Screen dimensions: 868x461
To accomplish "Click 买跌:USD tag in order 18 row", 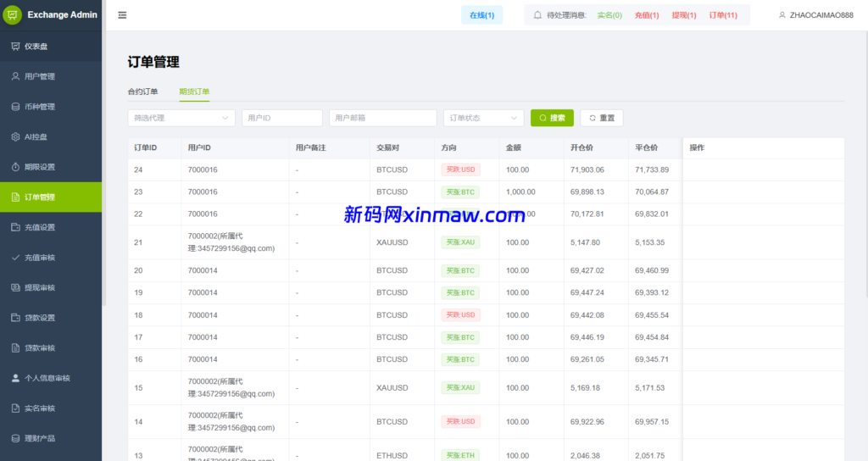I will coord(460,315).
